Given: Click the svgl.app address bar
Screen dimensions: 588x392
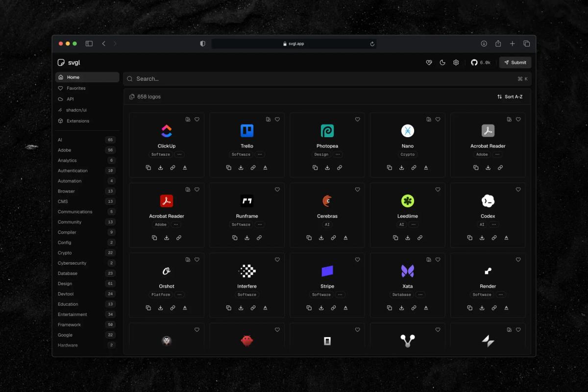Looking at the screenshot, I should pyautogui.click(x=294, y=44).
